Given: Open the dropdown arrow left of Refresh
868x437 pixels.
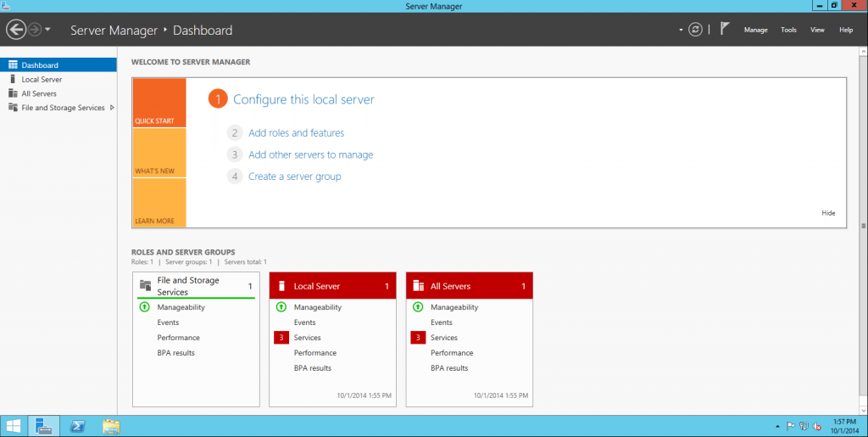Looking at the screenshot, I should (x=681, y=30).
